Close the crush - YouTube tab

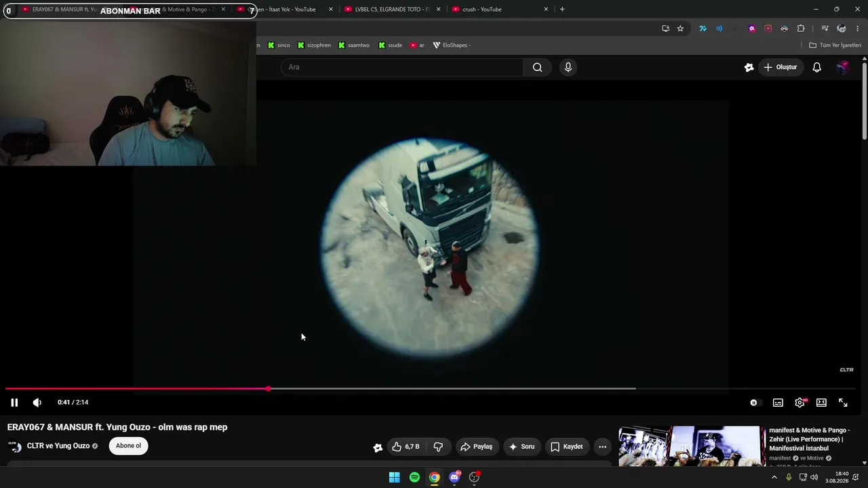546,9
